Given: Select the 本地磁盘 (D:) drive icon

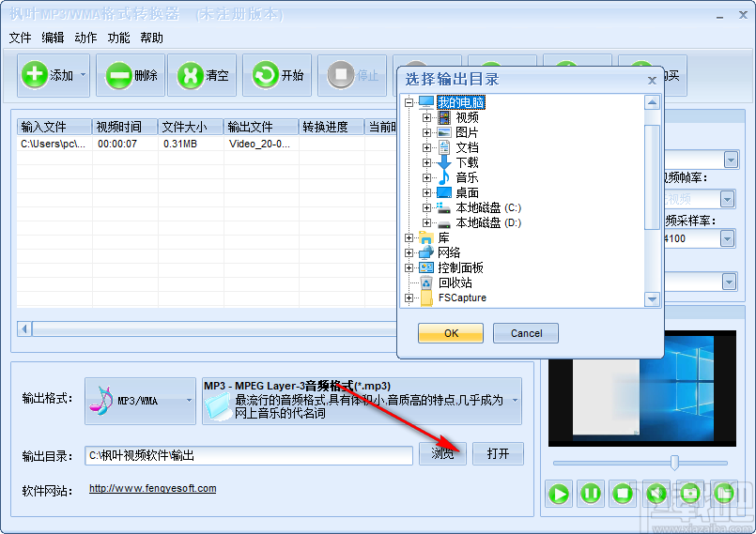Looking at the screenshot, I should 444,223.
